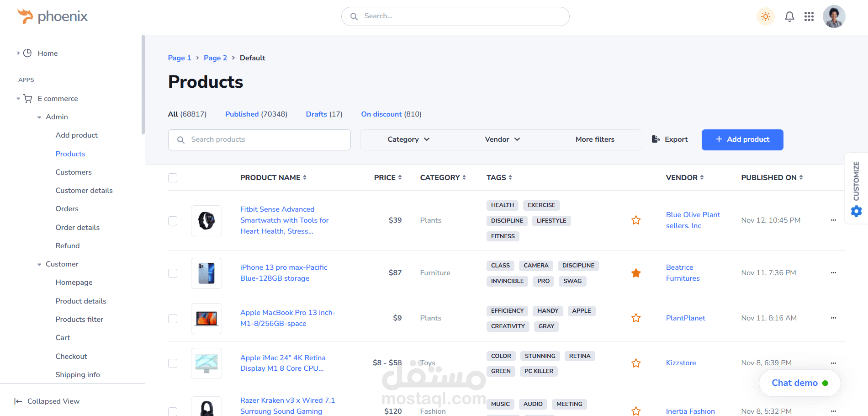This screenshot has width=868, height=416.
Task: Click the Fitbit smartwatch thumbnail
Action: [206, 220]
